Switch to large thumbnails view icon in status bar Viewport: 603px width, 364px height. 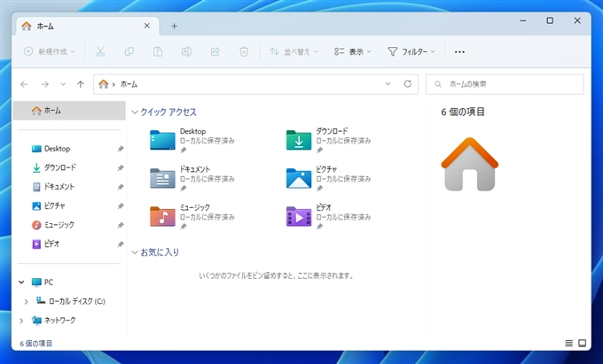(x=583, y=344)
